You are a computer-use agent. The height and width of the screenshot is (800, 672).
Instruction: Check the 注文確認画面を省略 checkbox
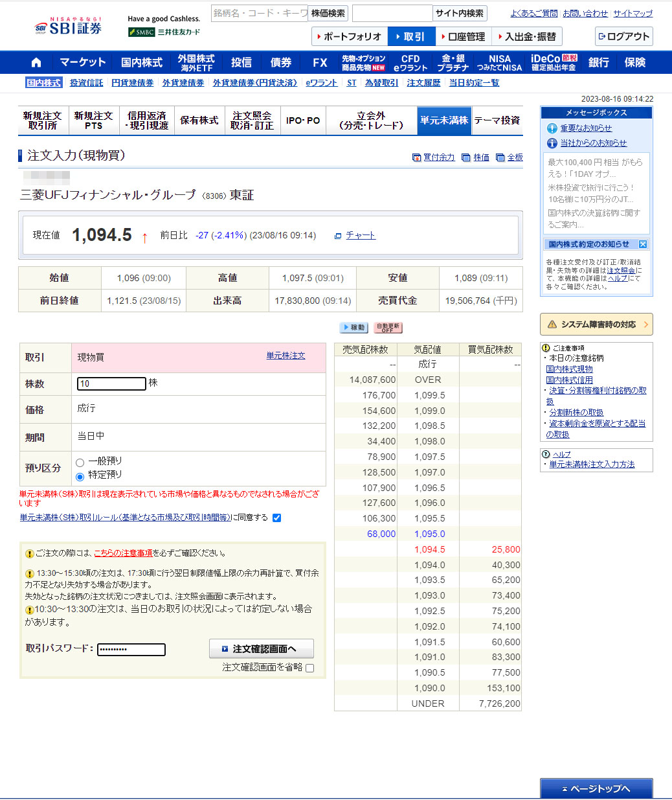(x=310, y=668)
